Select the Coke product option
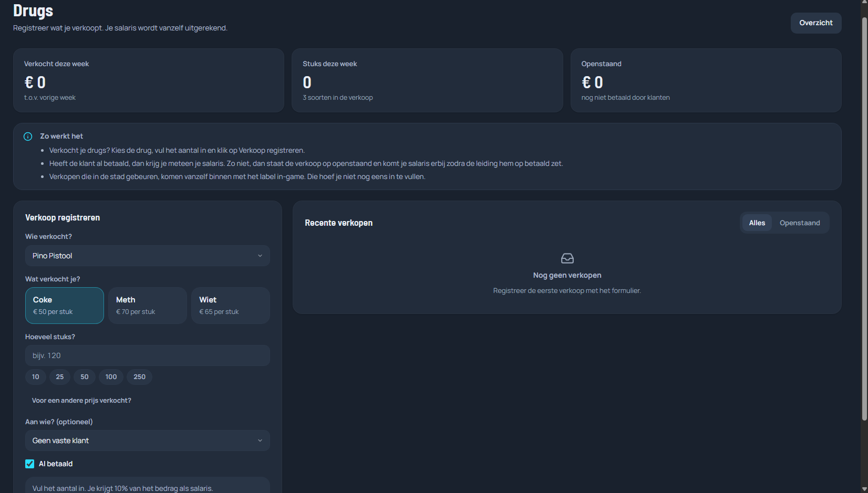 (65, 306)
